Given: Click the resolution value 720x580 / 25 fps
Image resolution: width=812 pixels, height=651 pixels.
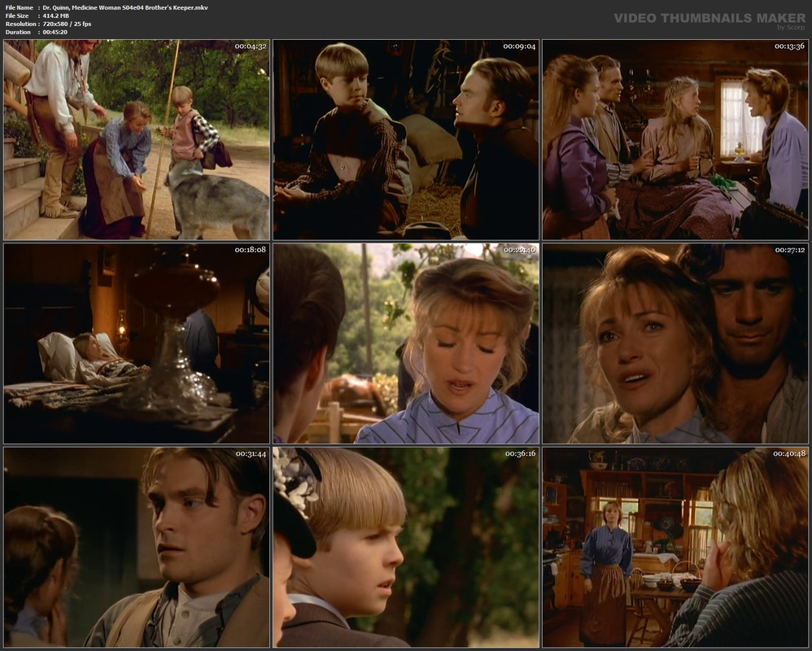Looking at the screenshot, I should tap(67, 24).
